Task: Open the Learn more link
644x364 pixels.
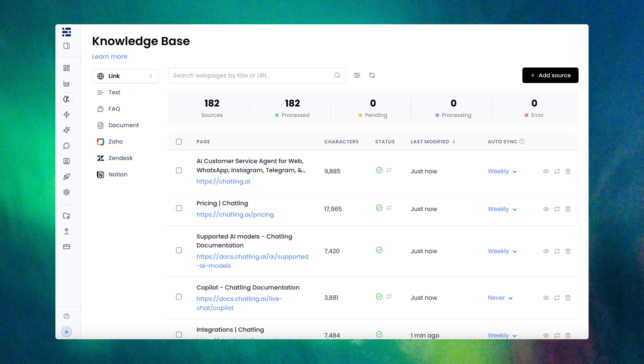Action: (110, 57)
